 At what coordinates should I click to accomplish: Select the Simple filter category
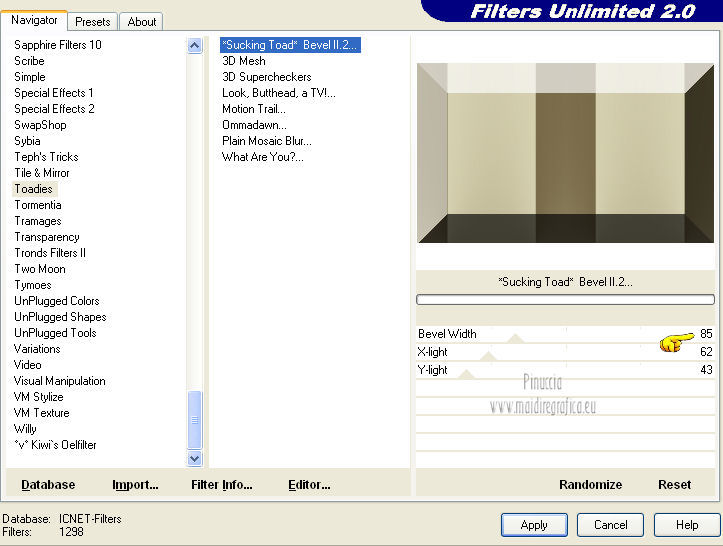[30, 77]
